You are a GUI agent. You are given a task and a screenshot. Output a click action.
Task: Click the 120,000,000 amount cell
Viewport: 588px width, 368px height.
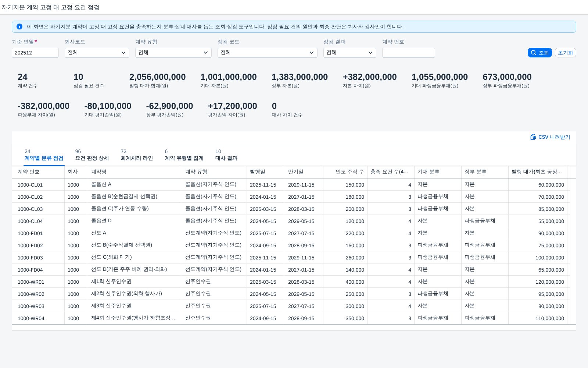point(538,282)
